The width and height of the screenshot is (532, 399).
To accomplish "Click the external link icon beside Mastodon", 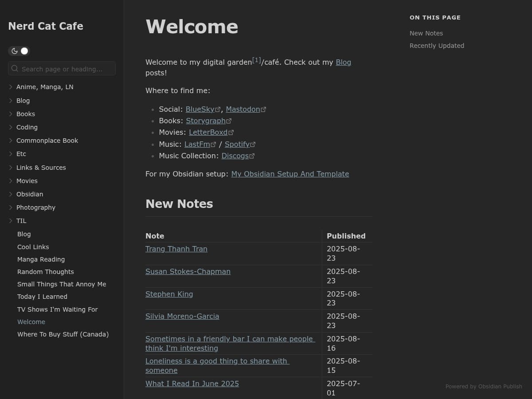I will pos(263,110).
